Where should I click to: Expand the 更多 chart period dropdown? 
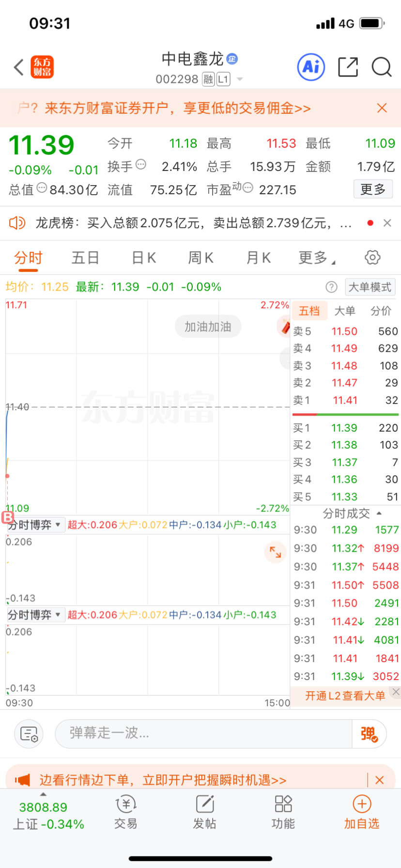pyautogui.click(x=317, y=258)
